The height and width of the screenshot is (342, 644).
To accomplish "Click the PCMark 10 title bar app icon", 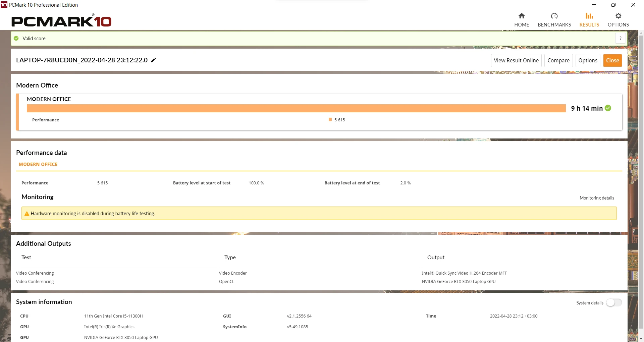I will tap(4, 5).
